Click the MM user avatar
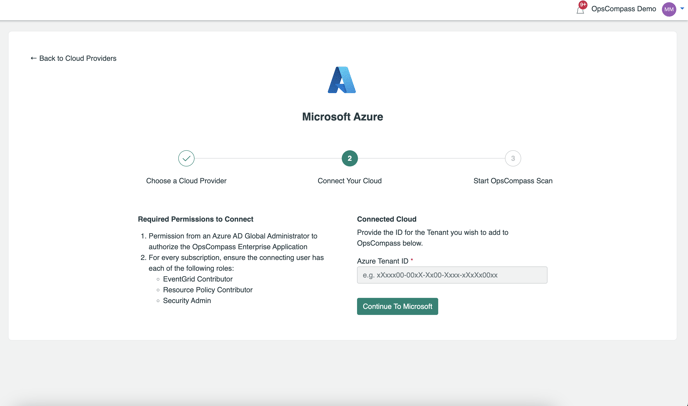The width and height of the screenshot is (688, 406). (669, 9)
